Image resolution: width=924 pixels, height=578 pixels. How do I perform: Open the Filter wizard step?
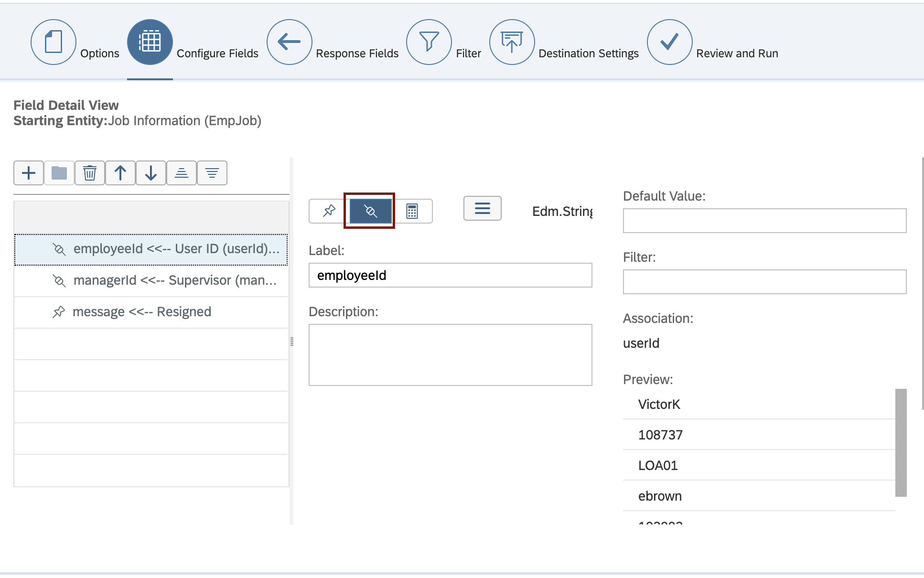pos(429,42)
